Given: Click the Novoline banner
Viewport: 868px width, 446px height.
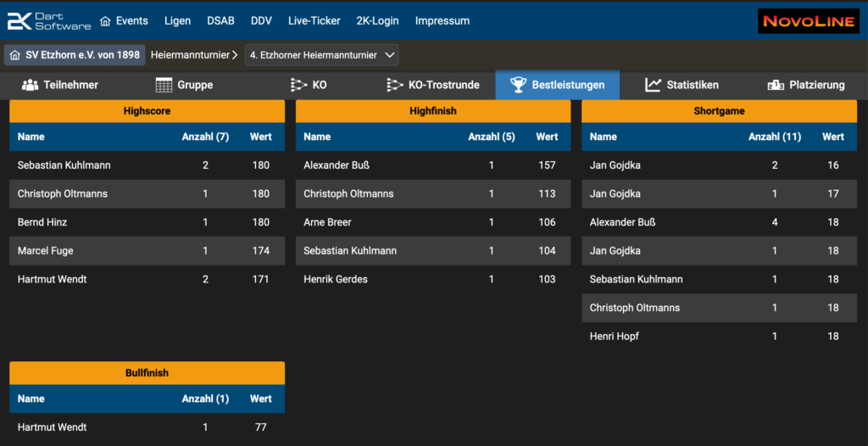Looking at the screenshot, I should 808,21.
